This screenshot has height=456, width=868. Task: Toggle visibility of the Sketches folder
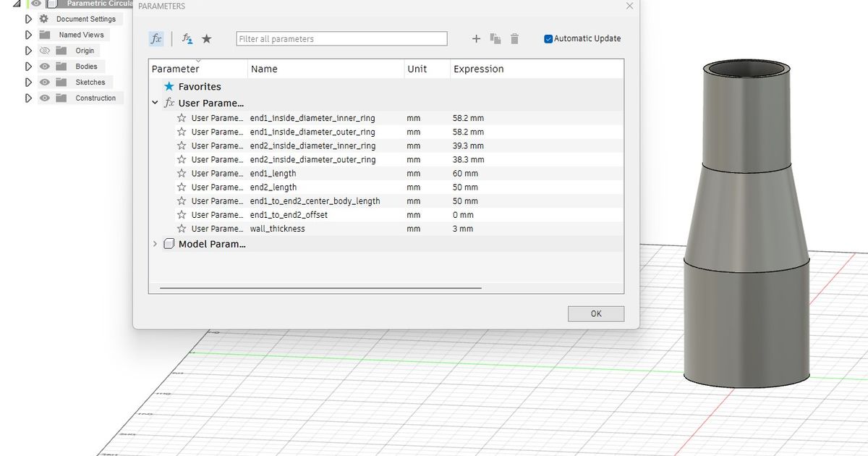point(45,83)
